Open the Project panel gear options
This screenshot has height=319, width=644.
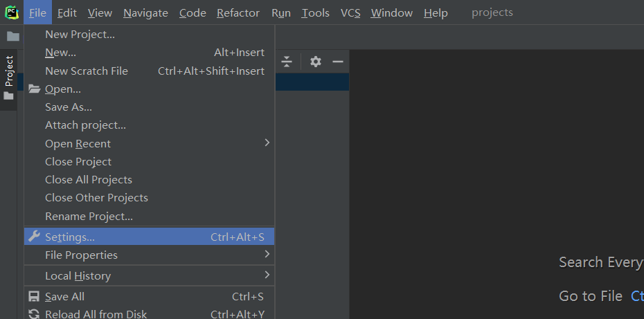(x=316, y=62)
